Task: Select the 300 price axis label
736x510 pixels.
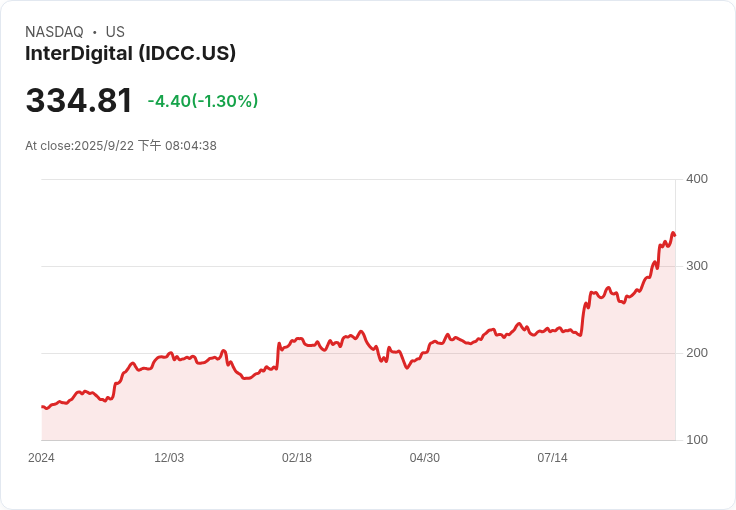Action: pyautogui.click(x=696, y=266)
